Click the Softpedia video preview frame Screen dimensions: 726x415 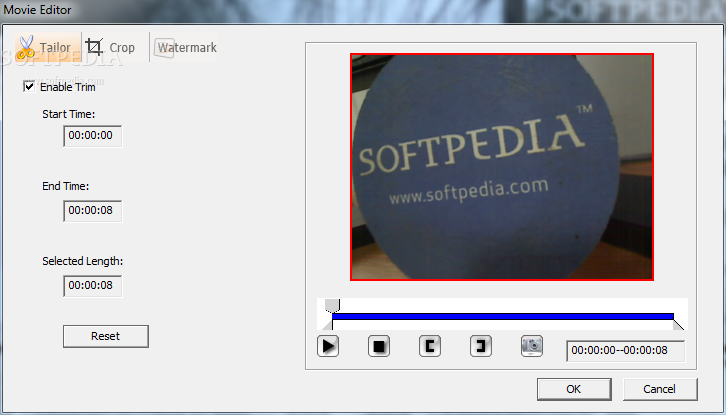[x=502, y=167]
